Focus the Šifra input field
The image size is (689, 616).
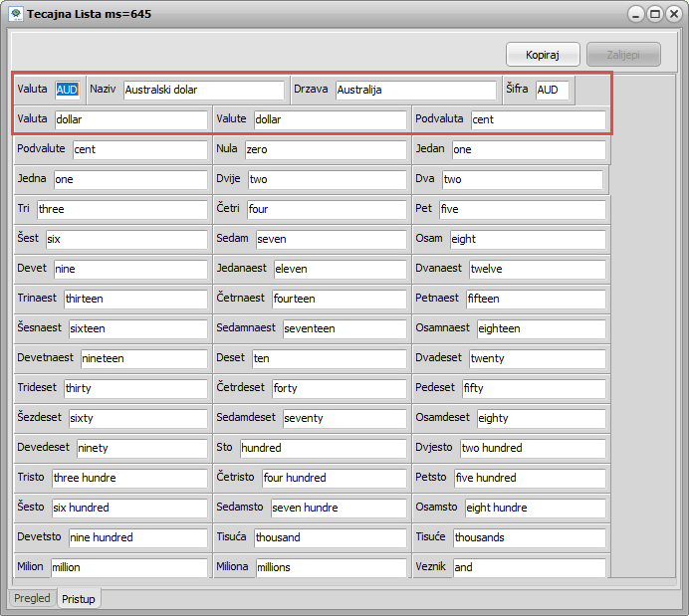tap(552, 90)
